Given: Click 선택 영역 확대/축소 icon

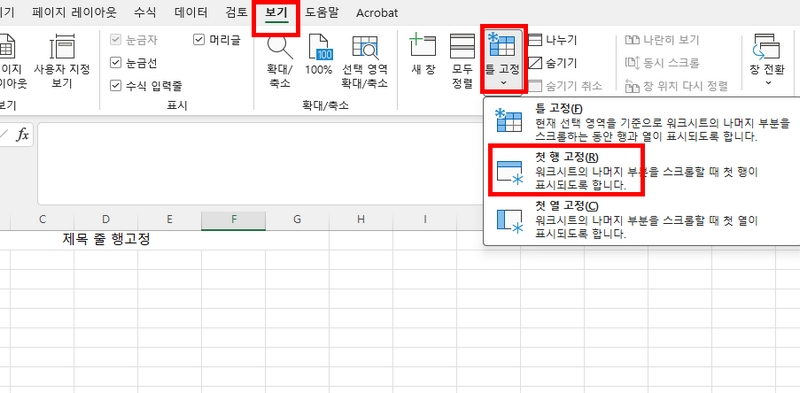Looking at the screenshot, I should coord(365,47).
